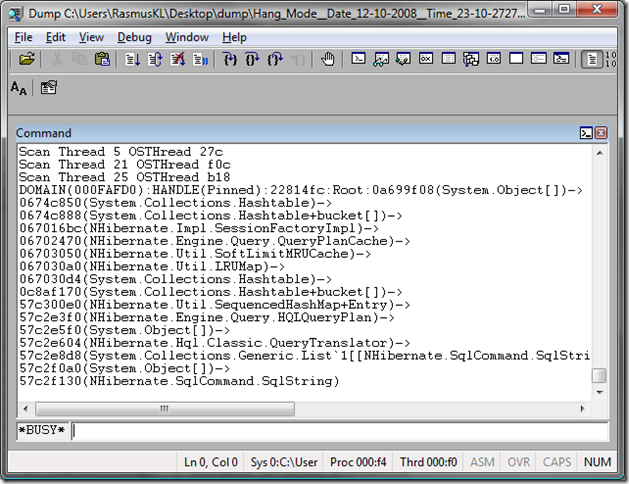This screenshot has width=629, height=484.
Task: Click the HQLQueryPlan output line
Action: coord(207,318)
